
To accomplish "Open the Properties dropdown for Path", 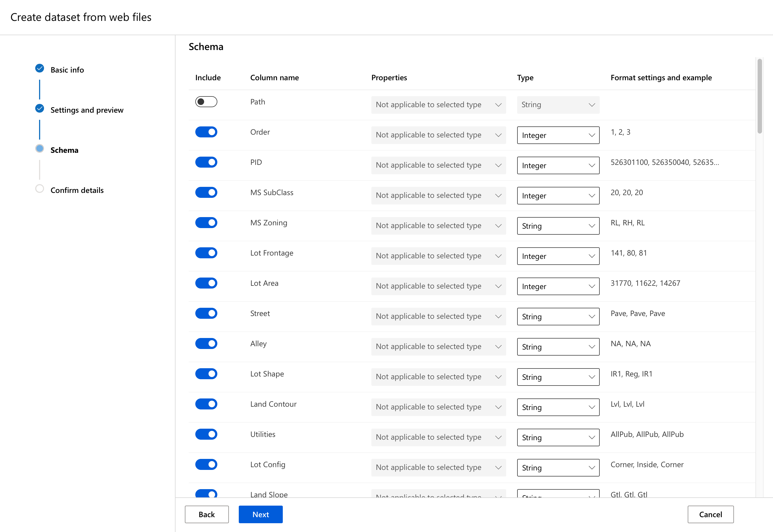I will (x=438, y=105).
